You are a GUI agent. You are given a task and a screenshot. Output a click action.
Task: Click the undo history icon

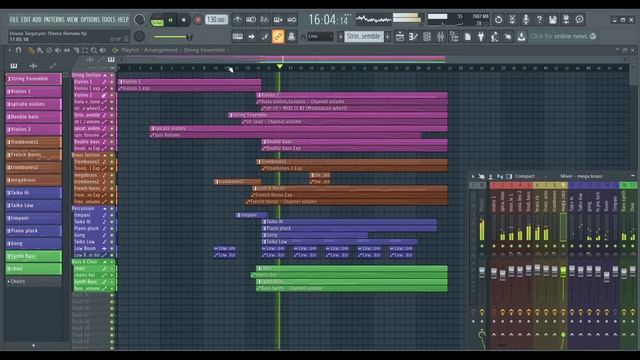click(498, 20)
